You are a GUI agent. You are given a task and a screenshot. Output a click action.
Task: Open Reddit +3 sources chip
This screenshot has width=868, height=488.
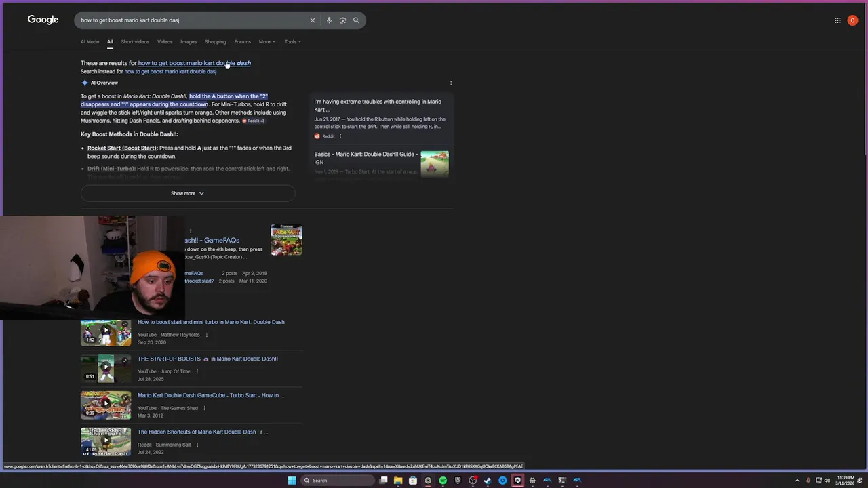tap(254, 121)
